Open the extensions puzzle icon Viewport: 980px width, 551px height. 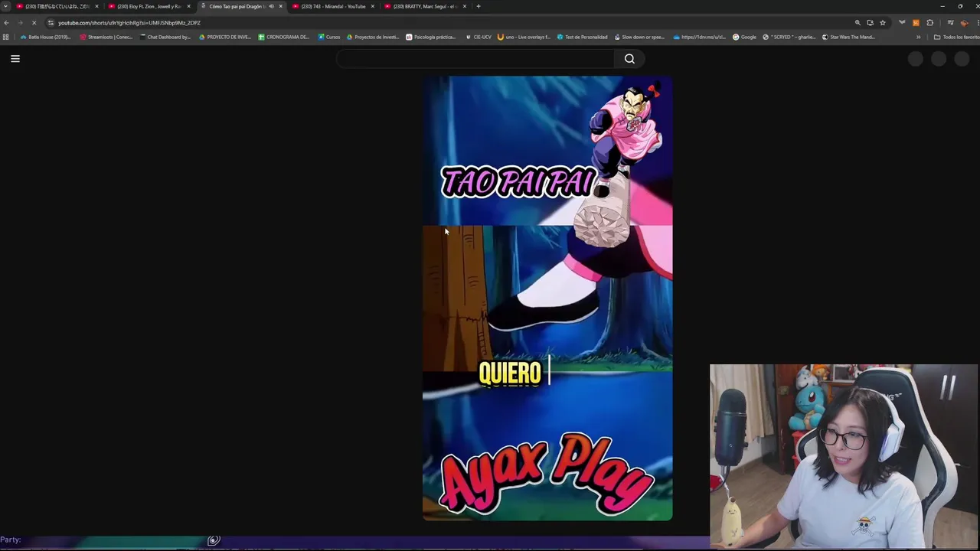click(x=929, y=23)
